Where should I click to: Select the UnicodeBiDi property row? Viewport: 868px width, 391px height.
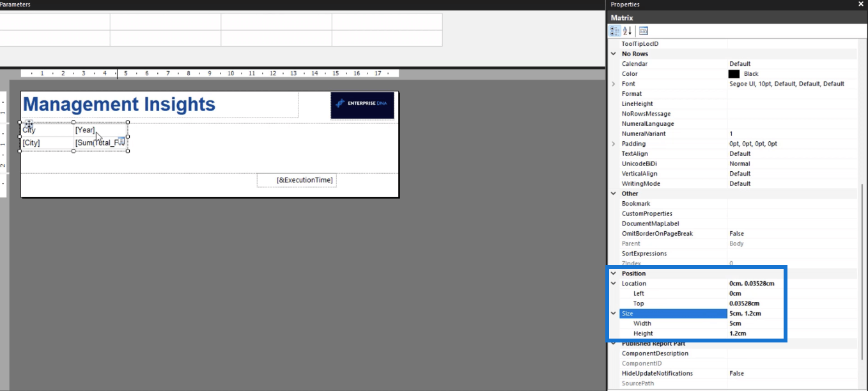tap(732, 164)
